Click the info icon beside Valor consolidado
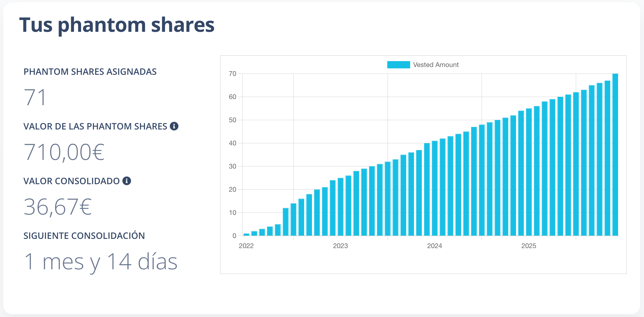 [127, 181]
